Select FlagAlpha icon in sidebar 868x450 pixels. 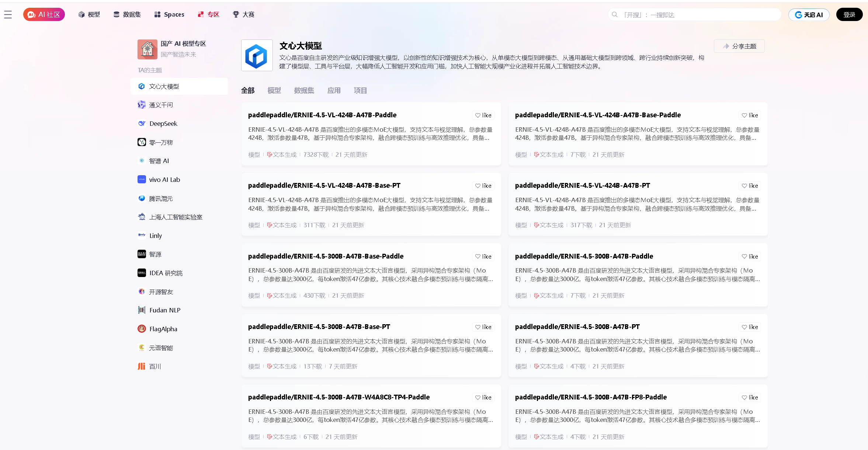[x=142, y=329]
